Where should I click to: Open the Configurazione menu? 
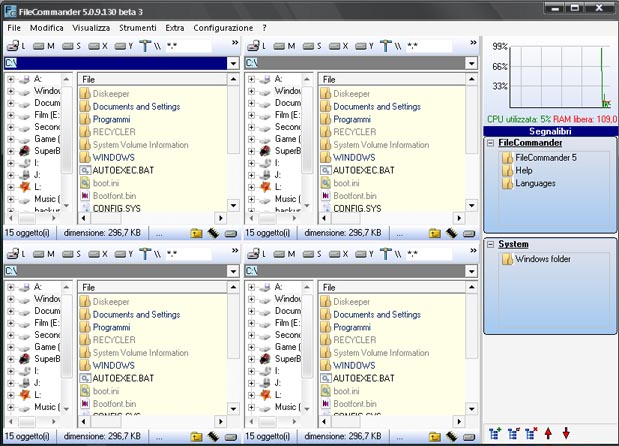pyautogui.click(x=223, y=28)
